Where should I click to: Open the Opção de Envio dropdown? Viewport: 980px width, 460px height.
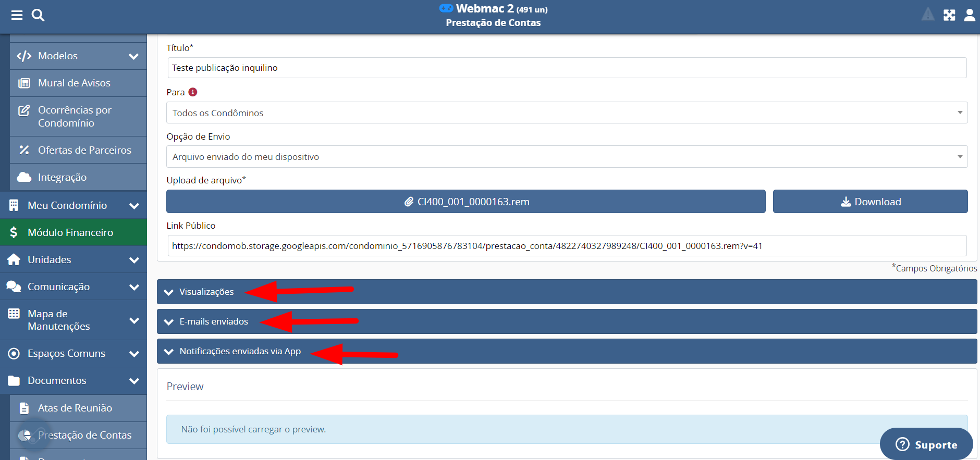click(567, 157)
